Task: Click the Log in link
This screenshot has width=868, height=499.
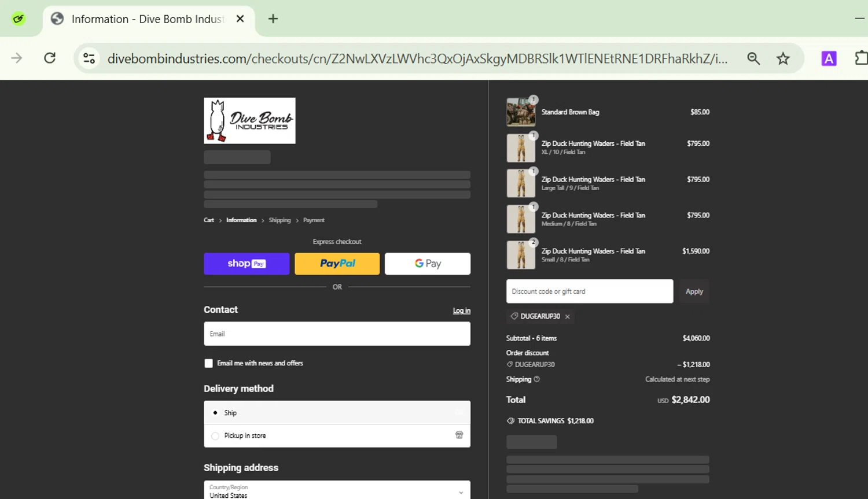Action: (462, 311)
